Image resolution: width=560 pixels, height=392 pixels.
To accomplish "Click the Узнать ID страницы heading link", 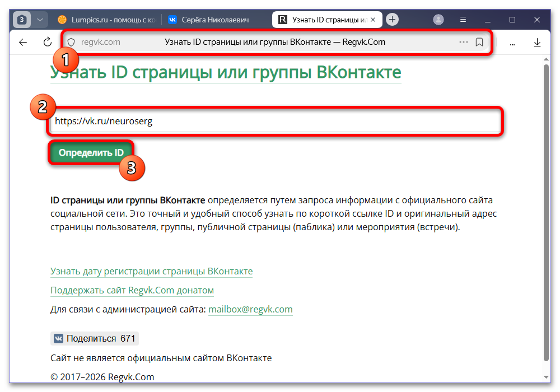I will (226, 72).
